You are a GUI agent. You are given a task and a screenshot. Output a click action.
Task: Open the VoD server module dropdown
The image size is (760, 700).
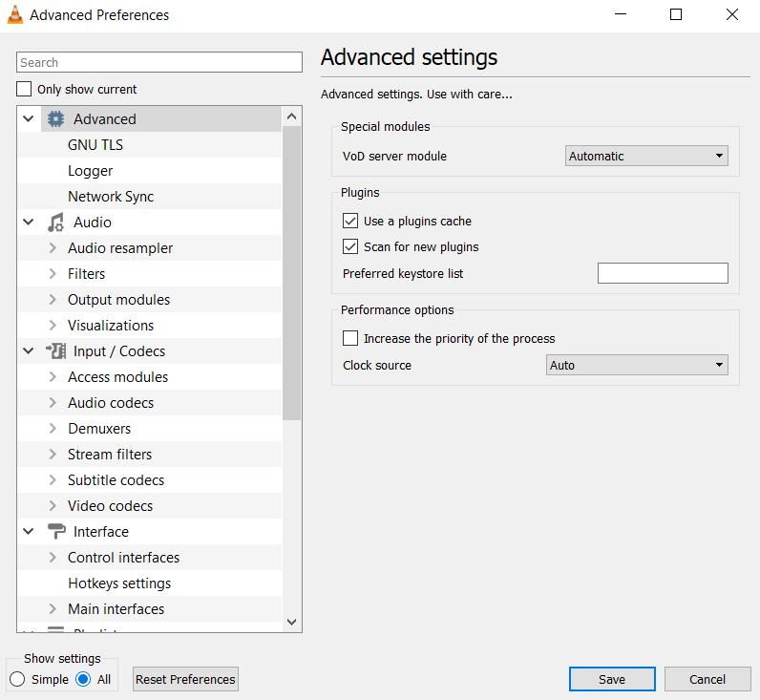(x=646, y=156)
